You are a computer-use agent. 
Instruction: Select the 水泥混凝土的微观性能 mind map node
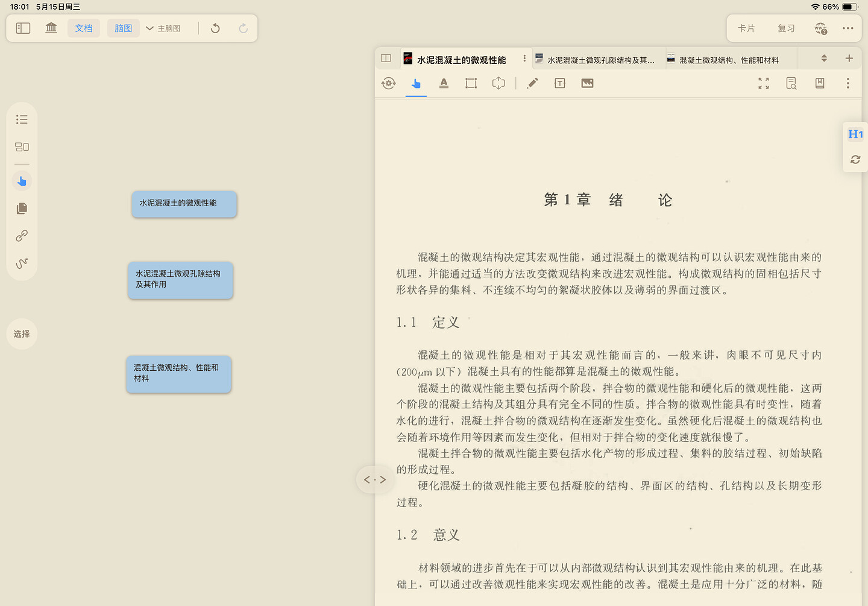184,204
